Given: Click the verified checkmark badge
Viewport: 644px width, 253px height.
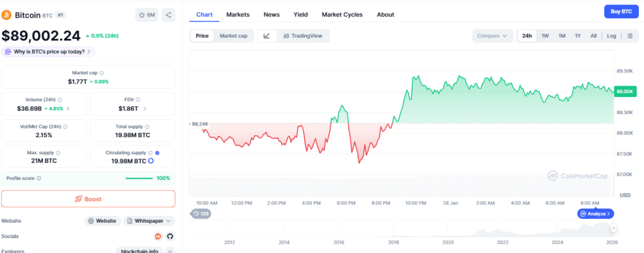Looking at the screenshot, I should pyautogui.click(x=157, y=153).
